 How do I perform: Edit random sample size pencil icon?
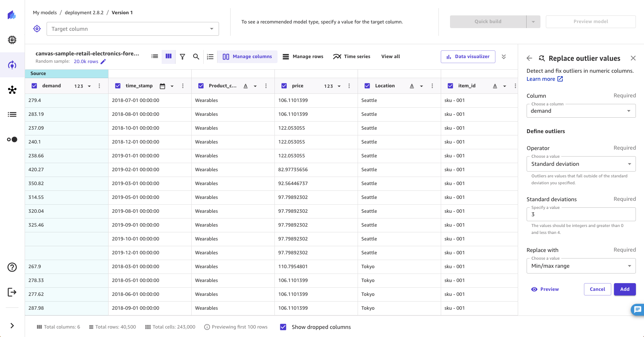(103, 62)
